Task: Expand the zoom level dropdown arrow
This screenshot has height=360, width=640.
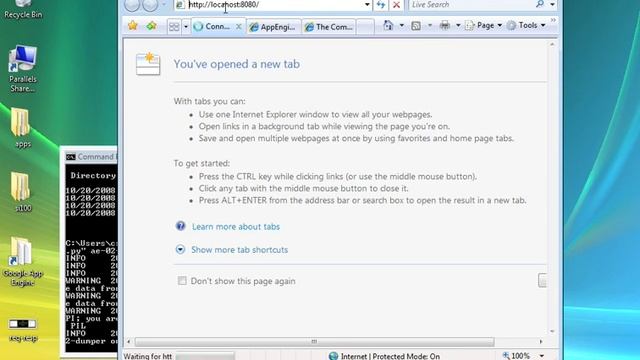Action: click(x=542, y=356)
